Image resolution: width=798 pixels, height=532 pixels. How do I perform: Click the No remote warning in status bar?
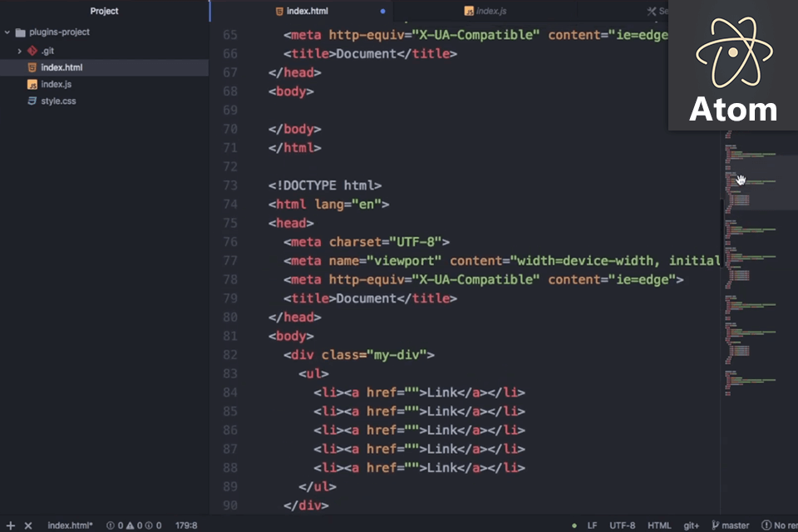[x=780, y=525]
